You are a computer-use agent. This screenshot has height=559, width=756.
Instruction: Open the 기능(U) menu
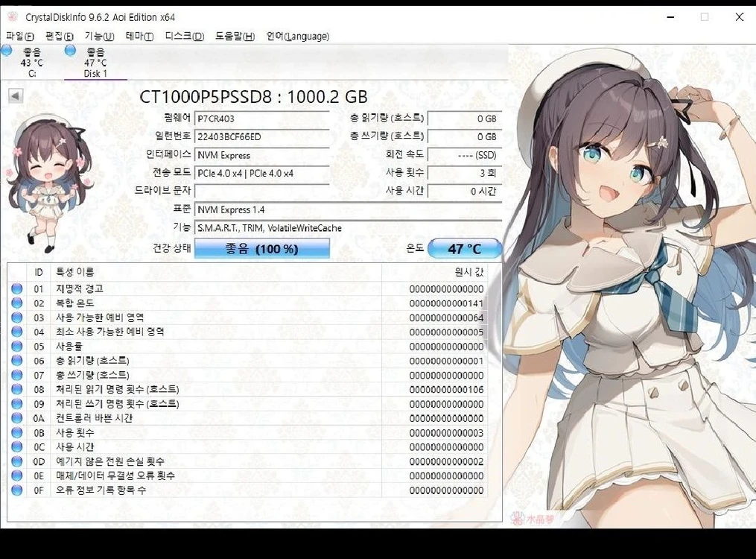point(99,37)
